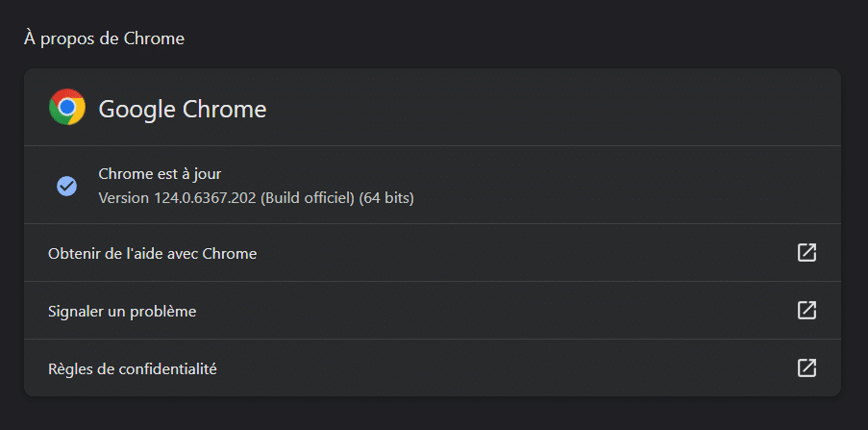Viewport: 868px width, 430px height.
Task: Click the Chrome est à jour status text
Action: click(160, 174)
